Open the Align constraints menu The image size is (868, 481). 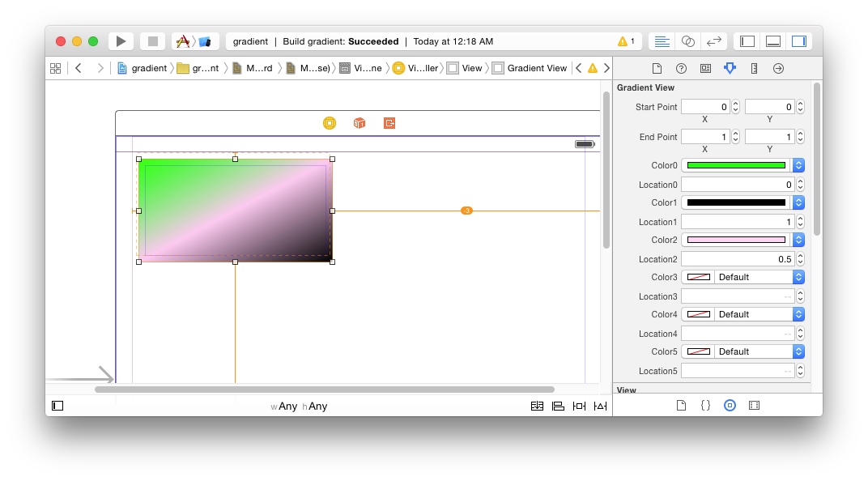pyautogui.click(x=558, y=406)
